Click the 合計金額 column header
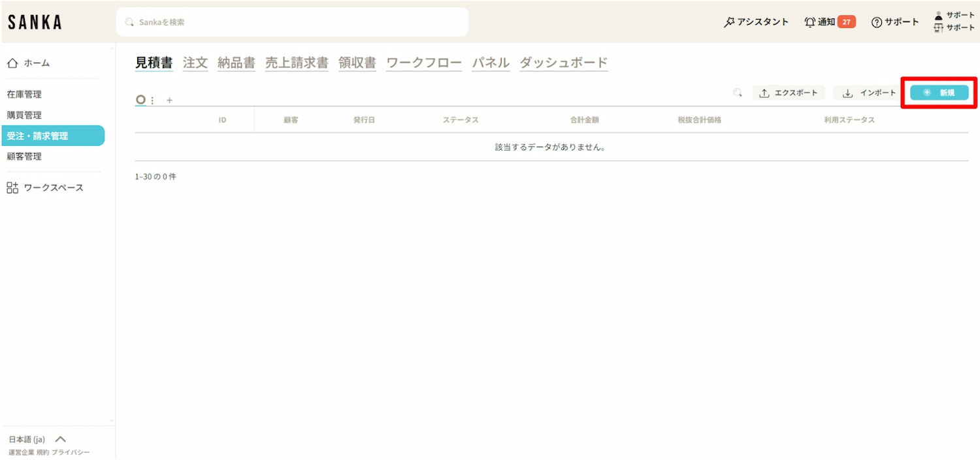 point(585,120)
